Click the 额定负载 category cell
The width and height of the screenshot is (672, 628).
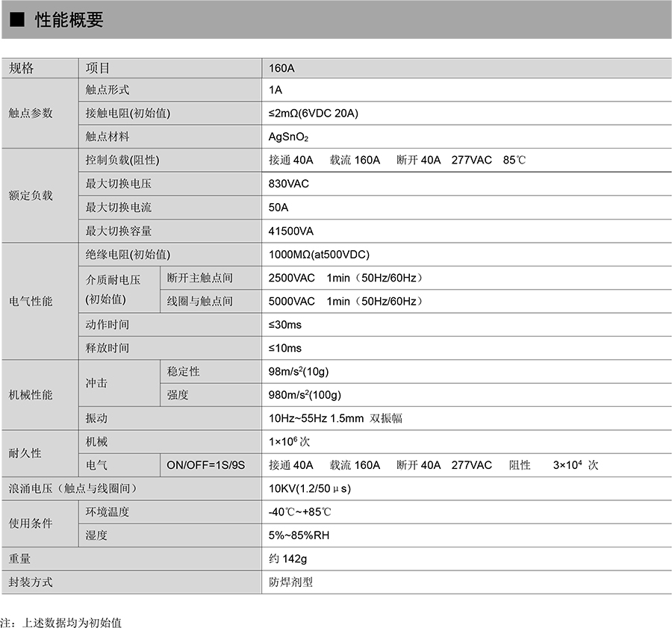[31, 196]
